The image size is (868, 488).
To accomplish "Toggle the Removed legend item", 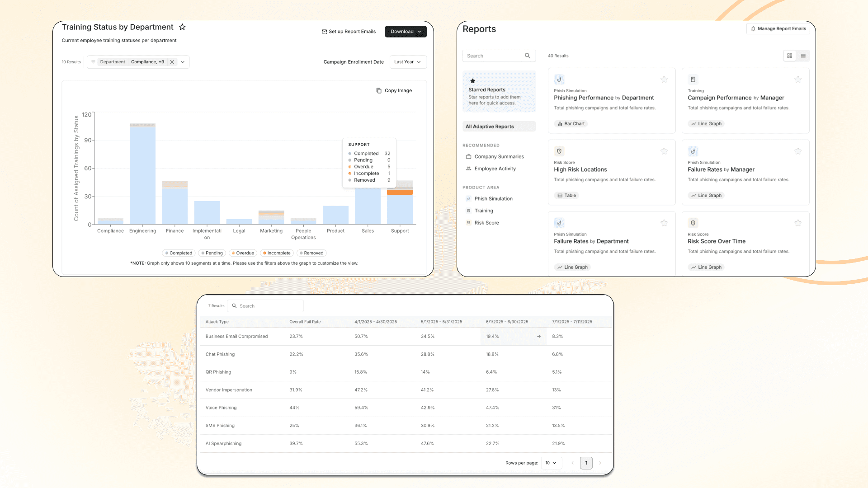I will coord(311,253).
